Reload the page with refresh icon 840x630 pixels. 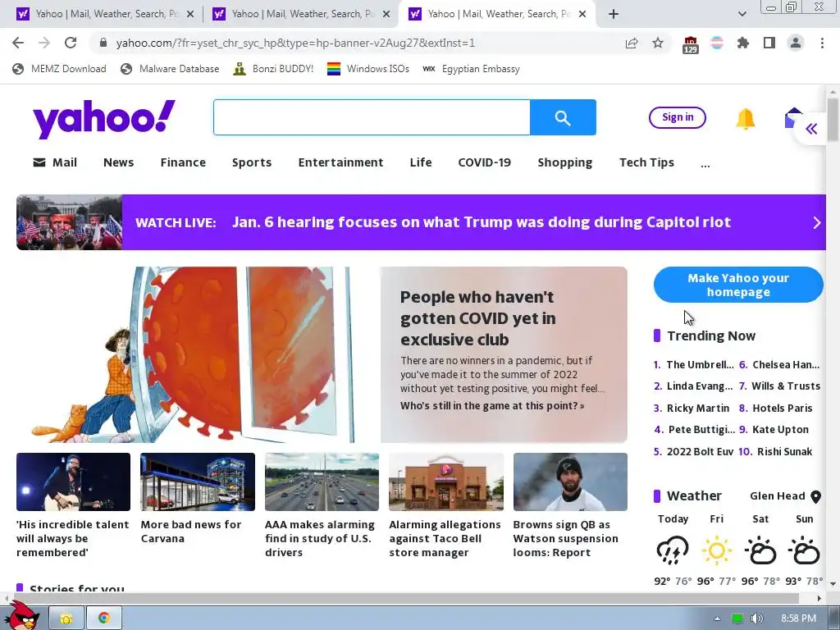click(71, 43)
